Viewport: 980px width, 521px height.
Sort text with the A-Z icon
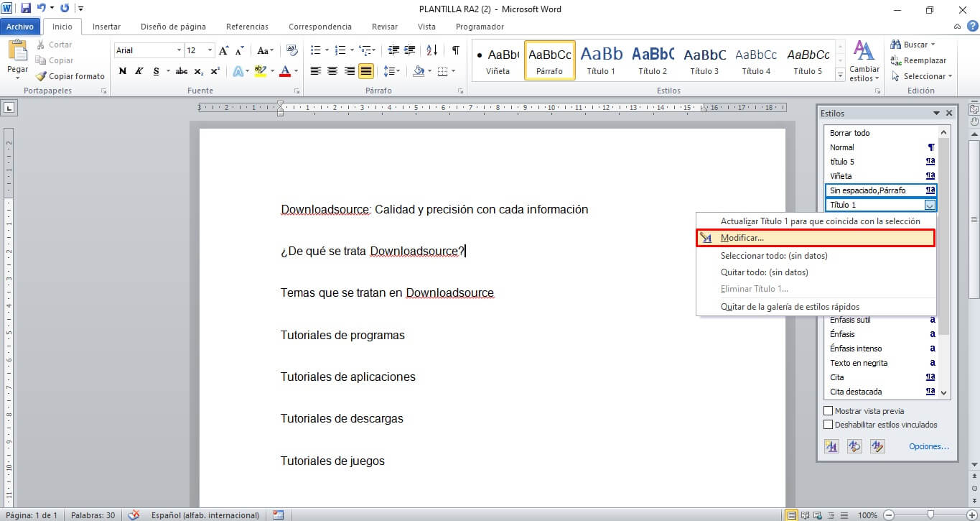coord(432,50)
